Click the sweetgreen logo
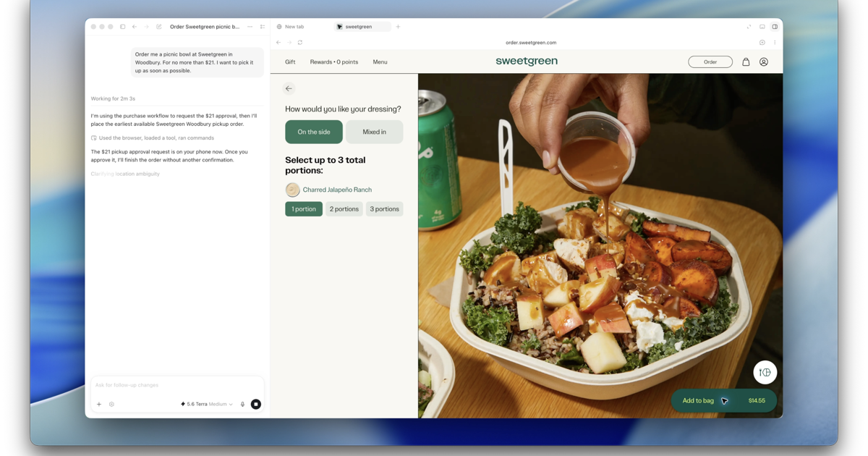Image resolution: width=868 pixels, height=456 pixels. (527, 62)
